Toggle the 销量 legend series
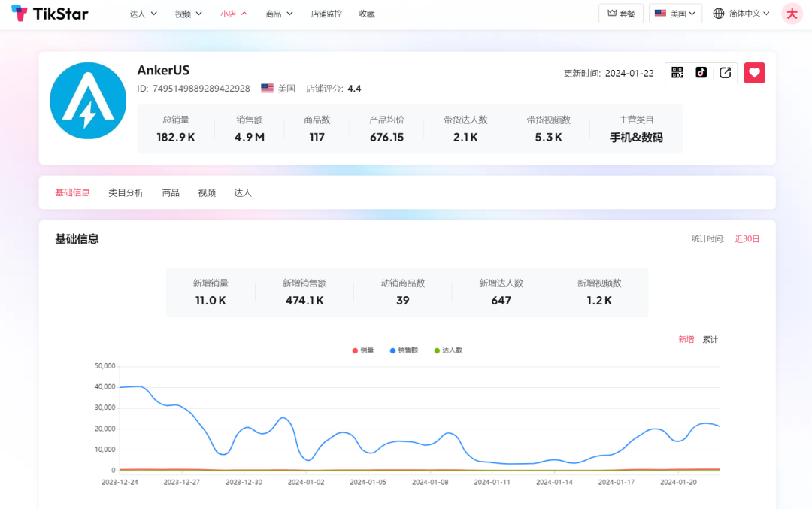 coord(363,350)
